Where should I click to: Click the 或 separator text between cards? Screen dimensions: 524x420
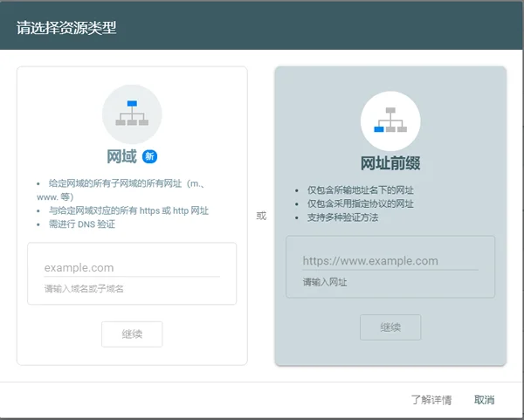click(x=261, y=216)
